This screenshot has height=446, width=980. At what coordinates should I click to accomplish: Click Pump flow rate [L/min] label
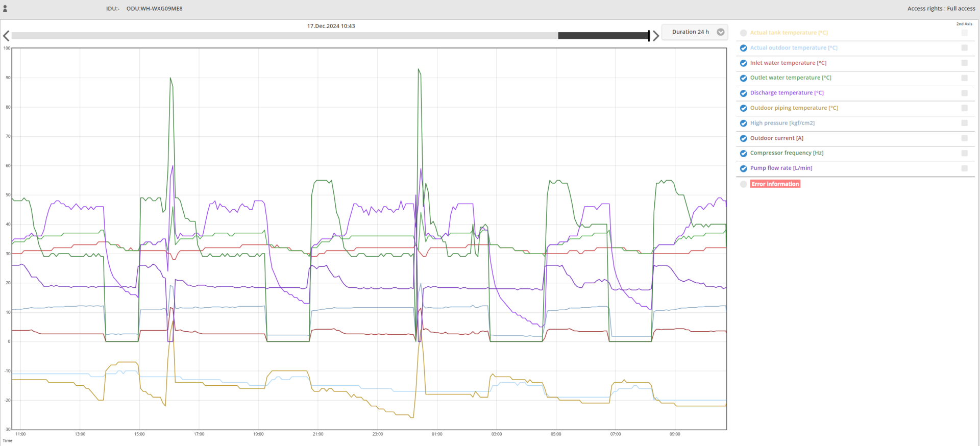coord(781,168)
